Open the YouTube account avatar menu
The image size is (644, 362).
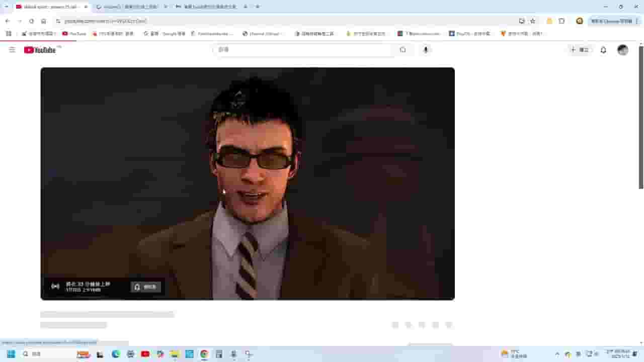(623, 50)
